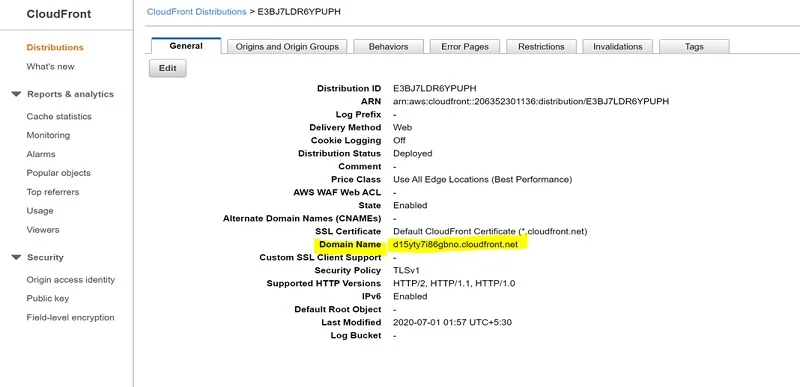The width and height of the screenshot is (800, 387).
Task: Click the Security Policy value TLSv1
Action: (x=407, y=271)
